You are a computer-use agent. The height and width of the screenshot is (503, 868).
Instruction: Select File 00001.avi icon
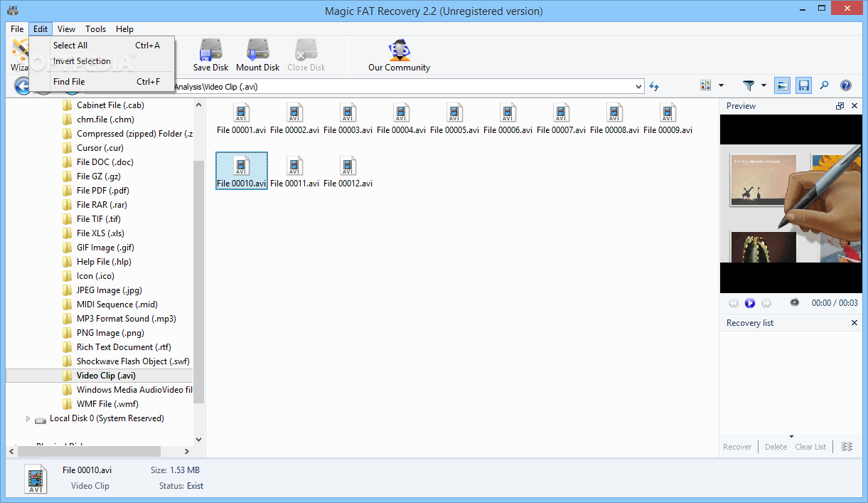tap(241, 113)
